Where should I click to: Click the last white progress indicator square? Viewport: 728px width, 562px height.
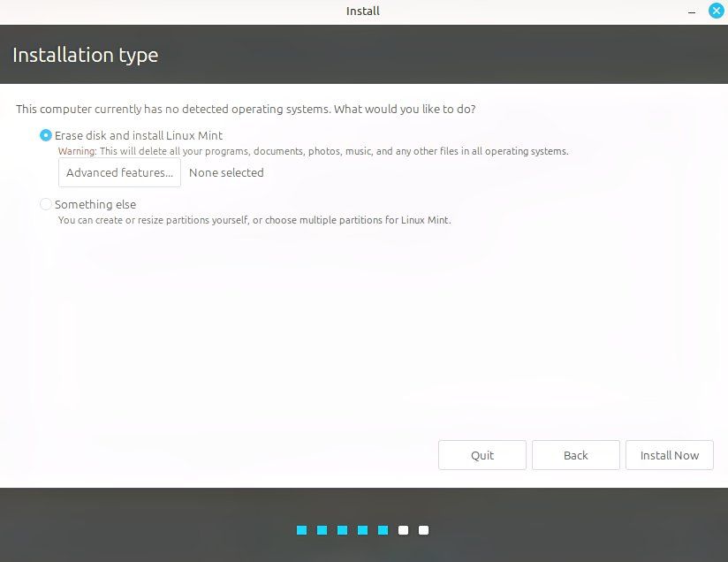pos(423,529)
